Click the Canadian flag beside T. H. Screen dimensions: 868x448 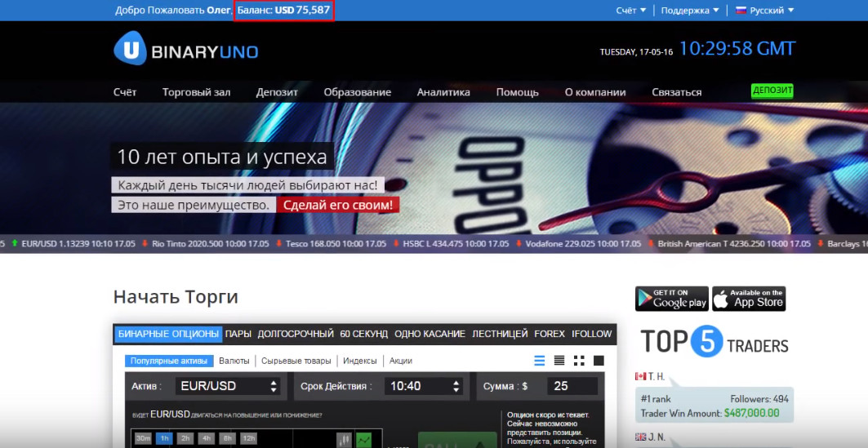640,377
